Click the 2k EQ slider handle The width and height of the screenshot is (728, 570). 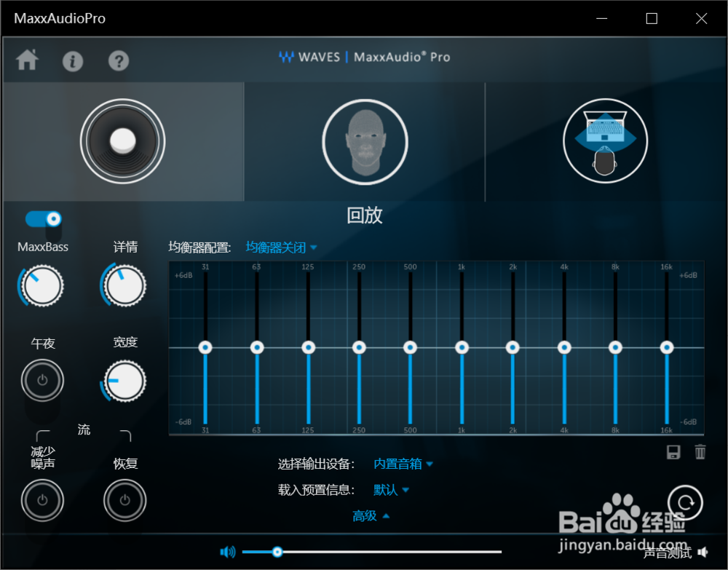tap(513, 347)
